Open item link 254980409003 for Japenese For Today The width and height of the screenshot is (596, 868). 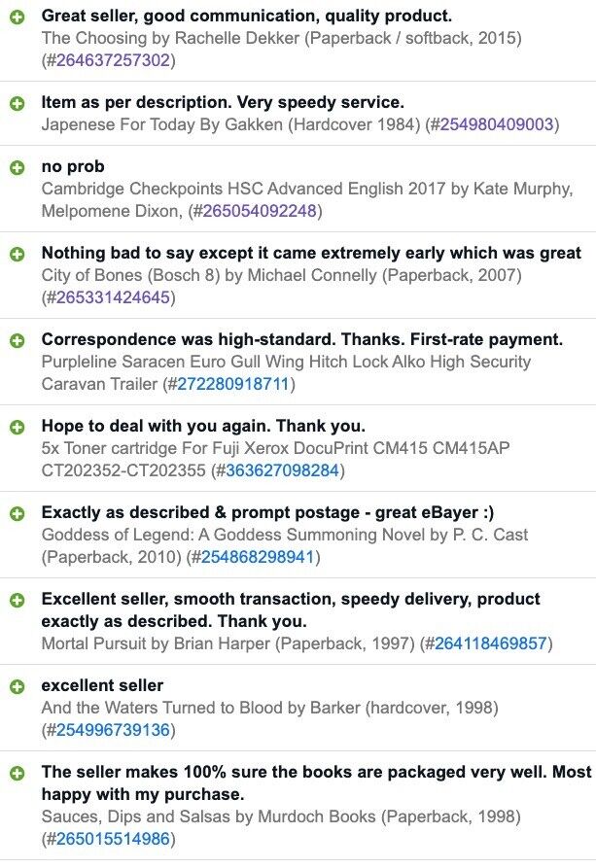(496, 124)
